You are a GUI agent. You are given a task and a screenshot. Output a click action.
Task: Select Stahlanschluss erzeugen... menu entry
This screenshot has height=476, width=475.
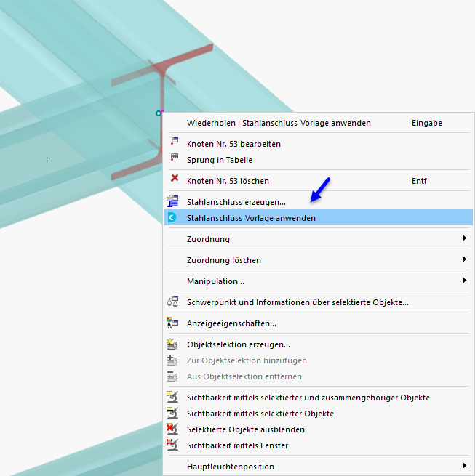[x=319, y=202]
